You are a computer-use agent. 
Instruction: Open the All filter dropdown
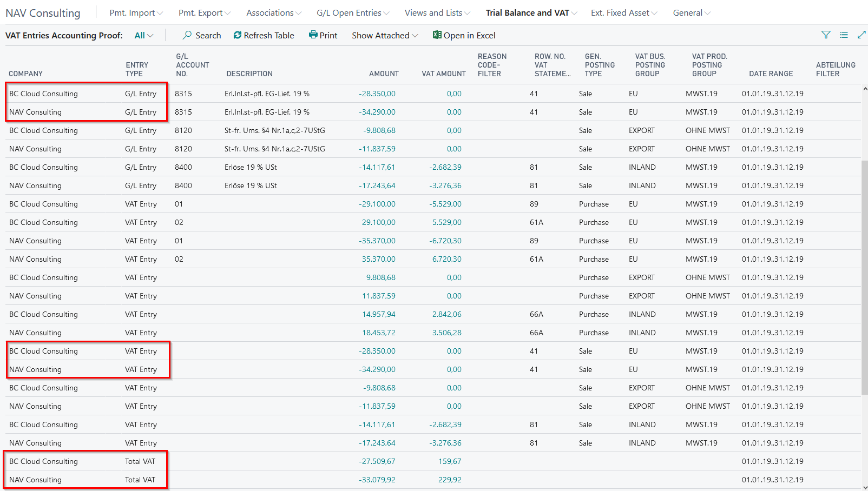tap(143, 35)
